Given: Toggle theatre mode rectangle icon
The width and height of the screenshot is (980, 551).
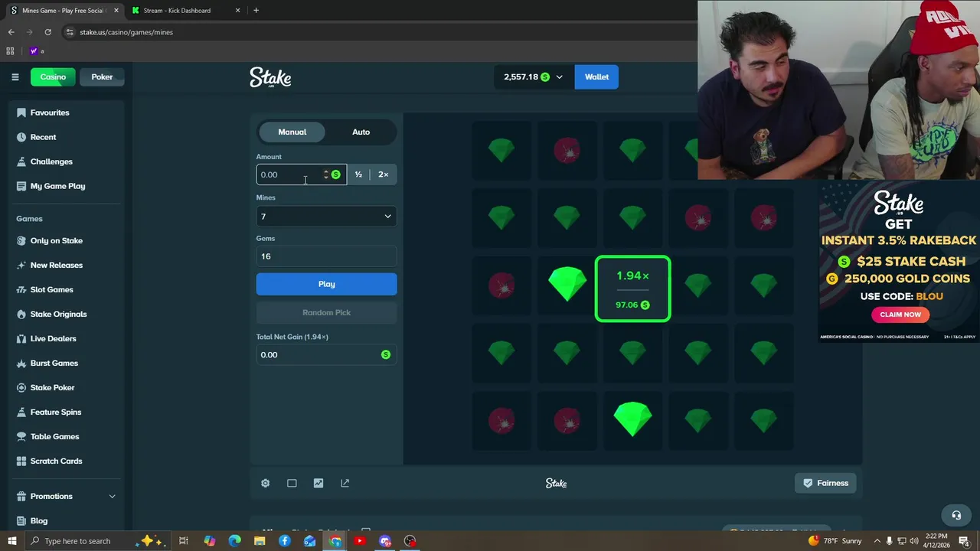Looking at the screenshot, I should 292,483.
